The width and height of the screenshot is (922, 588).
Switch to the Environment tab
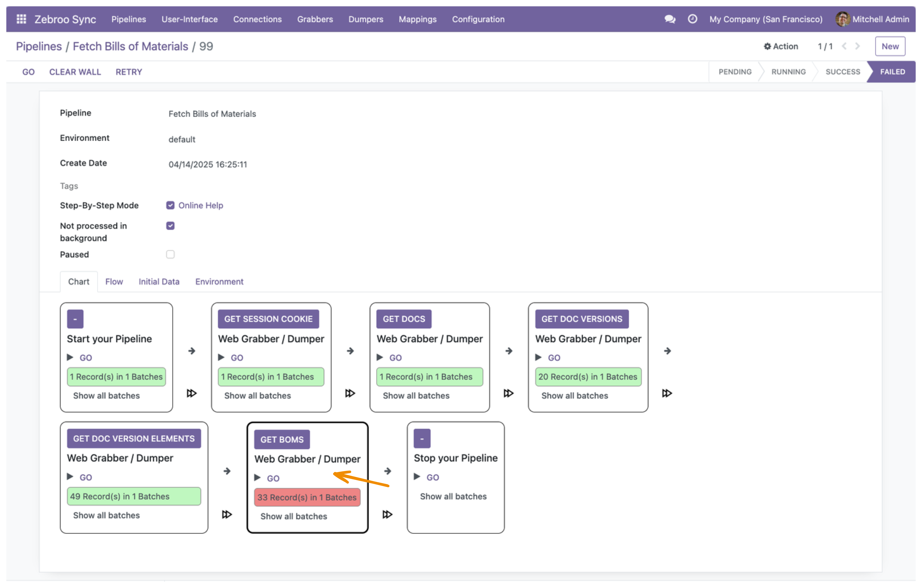219,281
